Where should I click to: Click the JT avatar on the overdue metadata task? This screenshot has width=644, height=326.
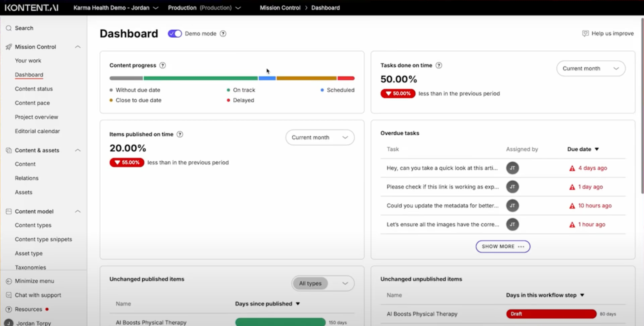click(513, 205)
